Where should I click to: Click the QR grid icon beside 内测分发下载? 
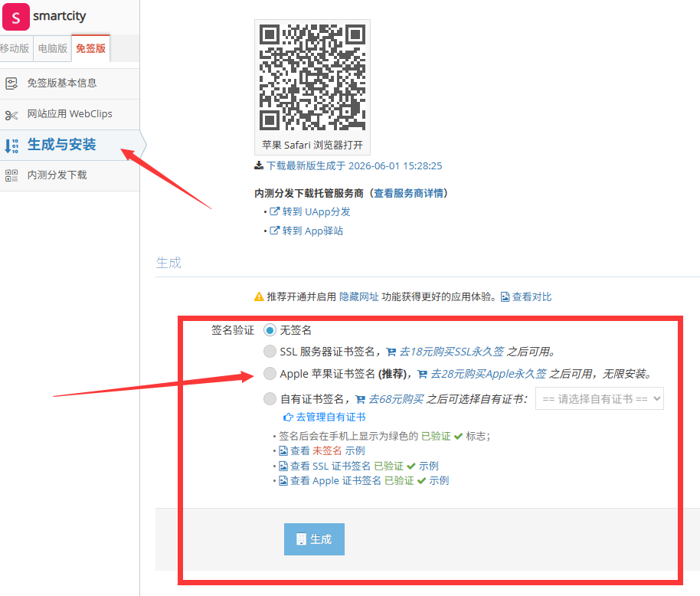[x=11, y=175]
